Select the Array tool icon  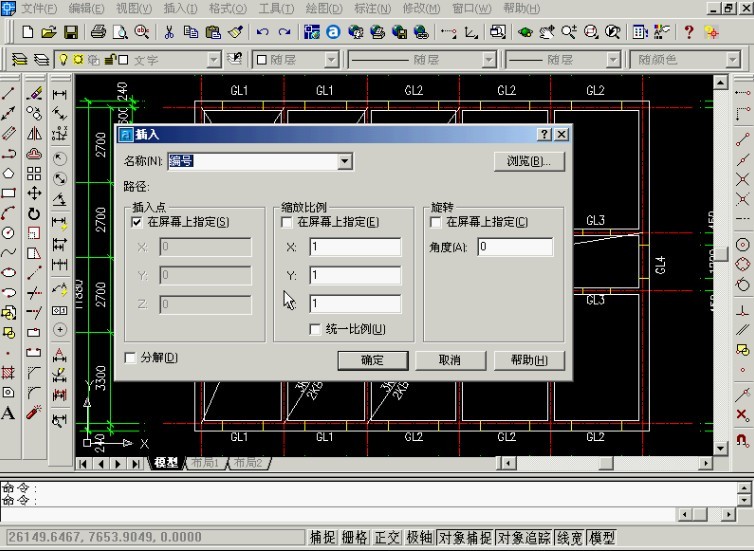pos(34,174)
